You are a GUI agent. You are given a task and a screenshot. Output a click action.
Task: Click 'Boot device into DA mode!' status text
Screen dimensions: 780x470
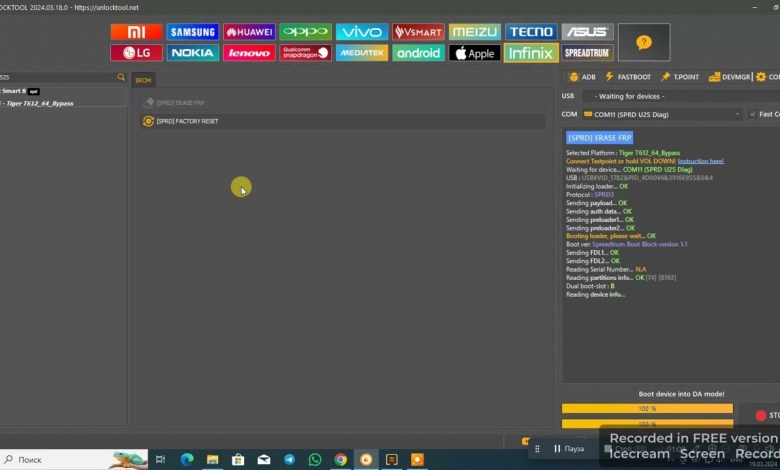681,394
